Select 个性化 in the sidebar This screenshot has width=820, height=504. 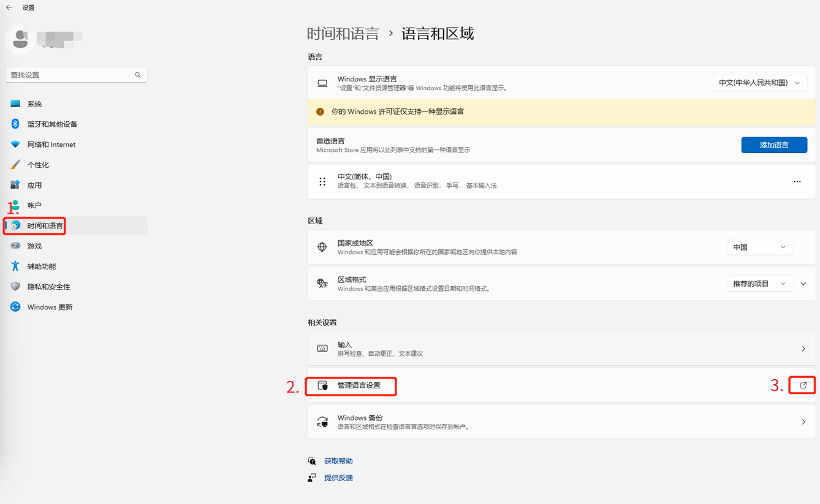pos(76,165)
